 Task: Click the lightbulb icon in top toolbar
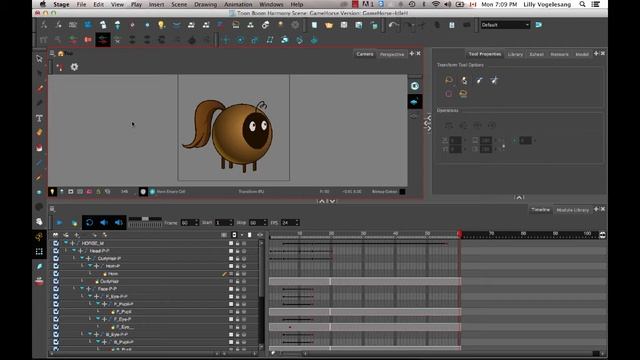pos(162,25)
